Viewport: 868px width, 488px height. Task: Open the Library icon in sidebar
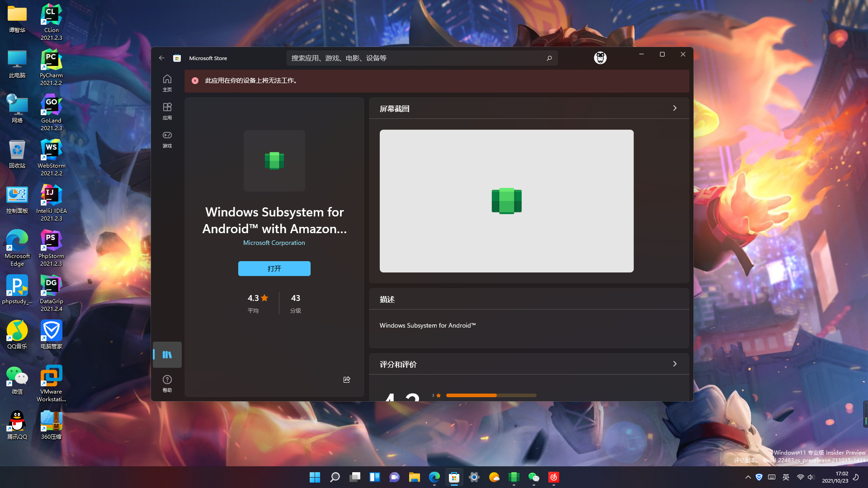167,355
